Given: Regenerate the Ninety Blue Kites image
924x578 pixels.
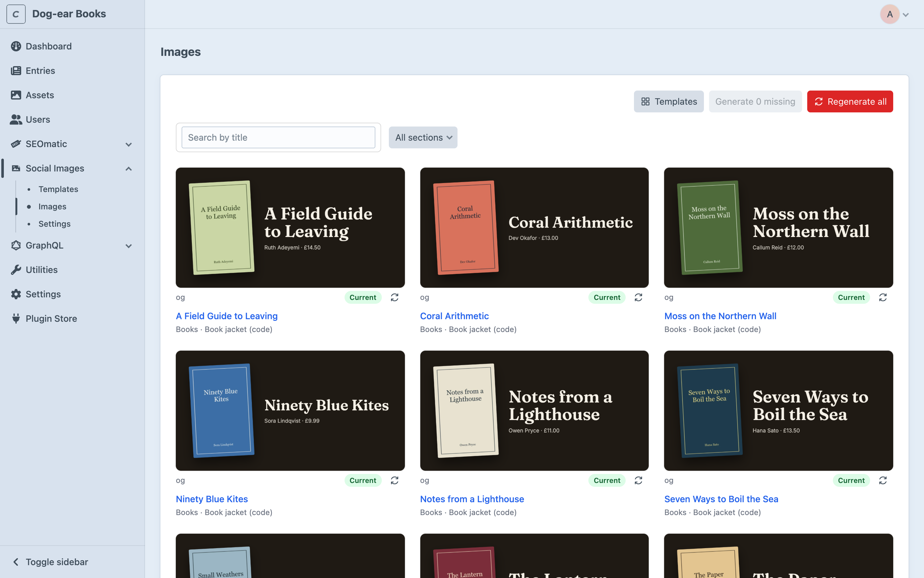Looking at the screenshot, I should point(394,480).
